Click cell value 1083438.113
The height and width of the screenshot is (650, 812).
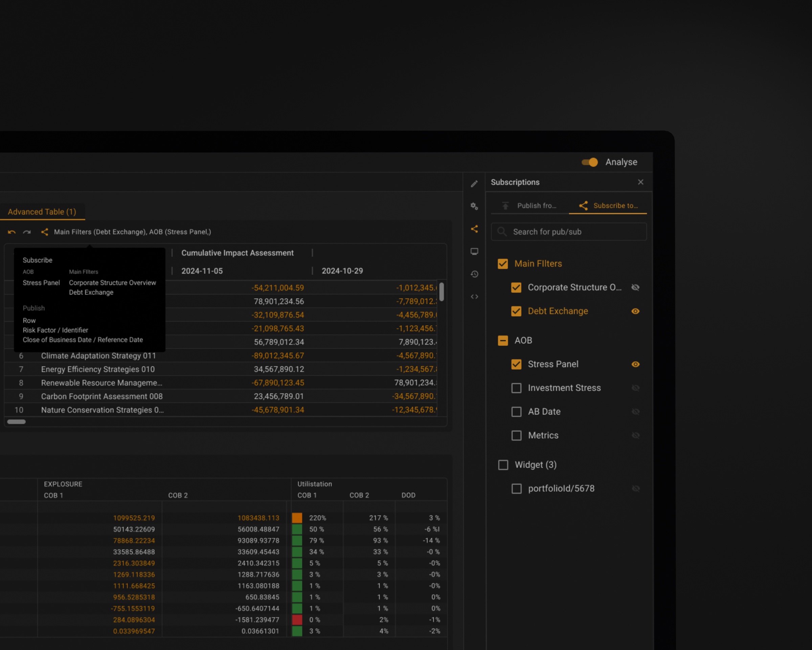pos(258,518)
